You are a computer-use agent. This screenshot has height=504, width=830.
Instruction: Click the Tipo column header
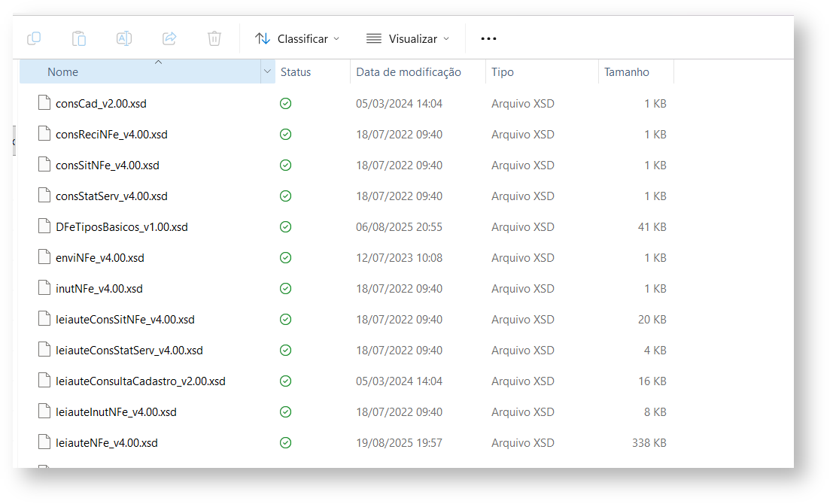click(503, 72)
